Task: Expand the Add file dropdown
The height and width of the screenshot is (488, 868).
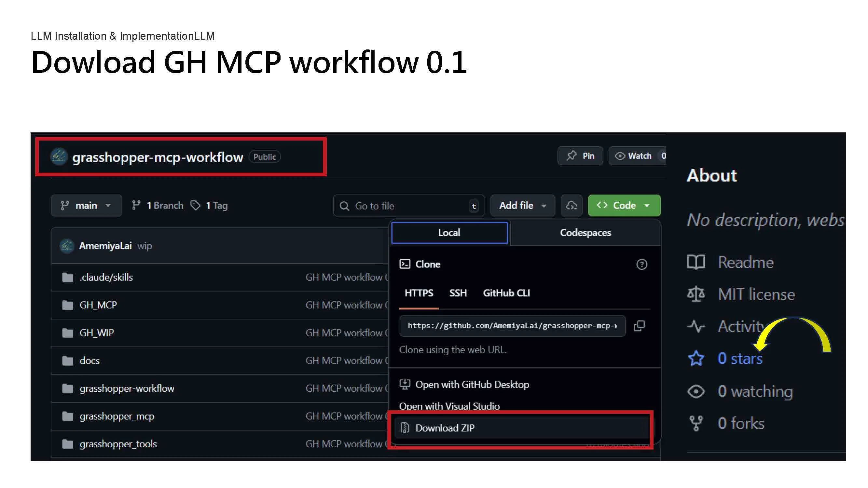Action: pos(522,205)
